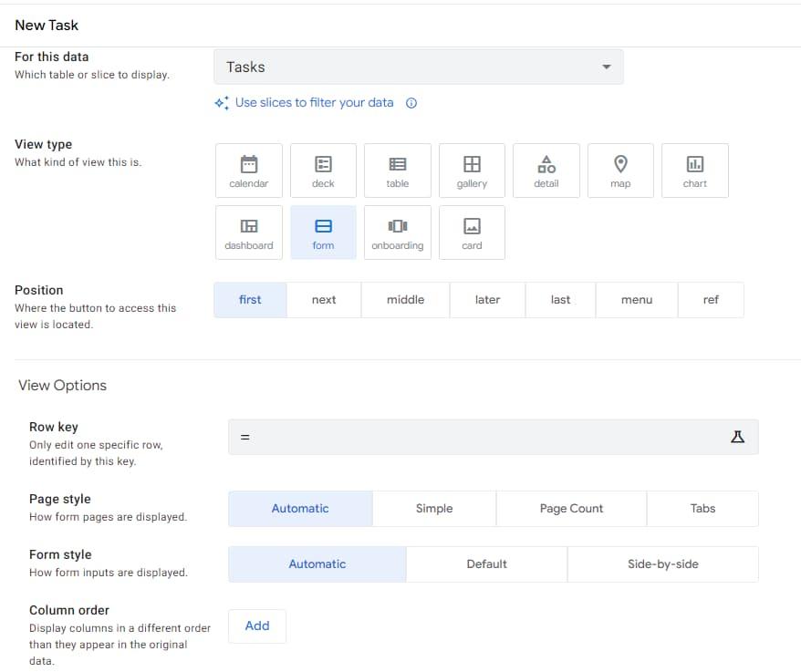Open the Row key expression flask icon
The image size is (801, 672).
(x=738, y=437)
